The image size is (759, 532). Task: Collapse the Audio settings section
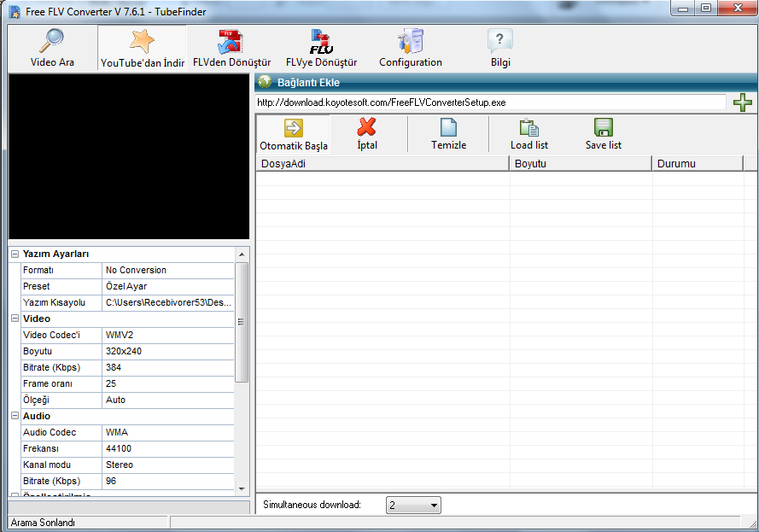tap(15, 416)
